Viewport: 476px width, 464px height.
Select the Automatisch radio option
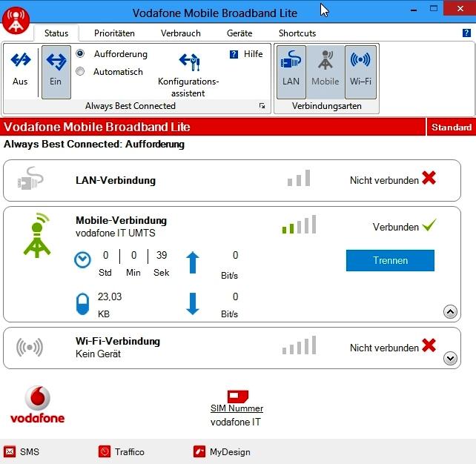(x=80, y=72)
